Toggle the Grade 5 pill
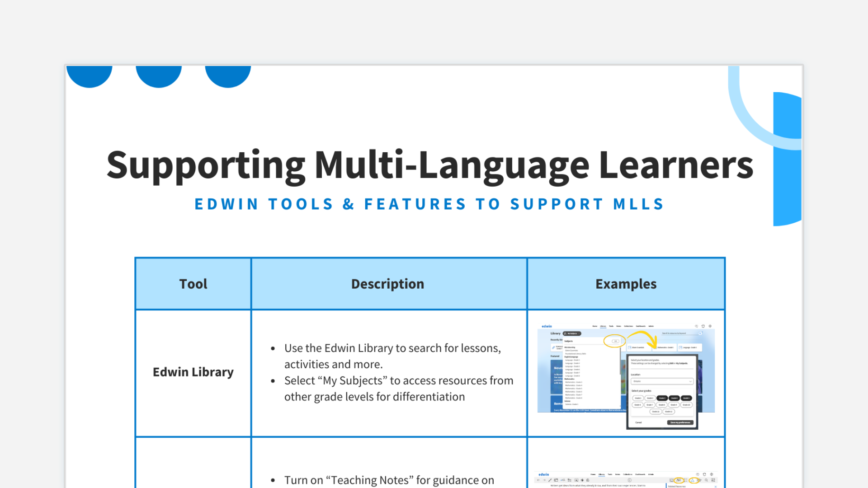868x488 pixels. pos(686,398)
